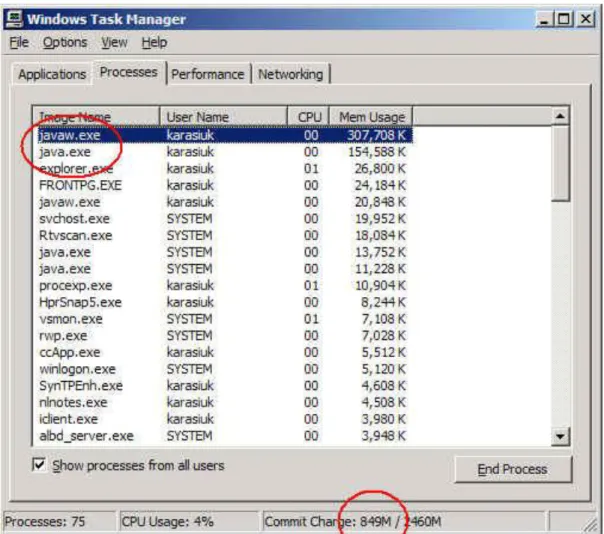604x534 pixels.
Task: Click the 26,800 K memory value
Action: [x=380, y=168]
